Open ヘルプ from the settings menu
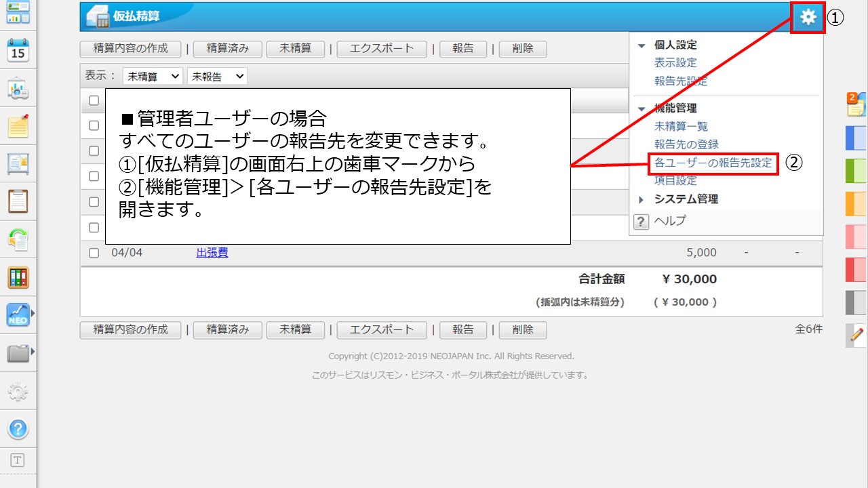 tap(670, 221)
